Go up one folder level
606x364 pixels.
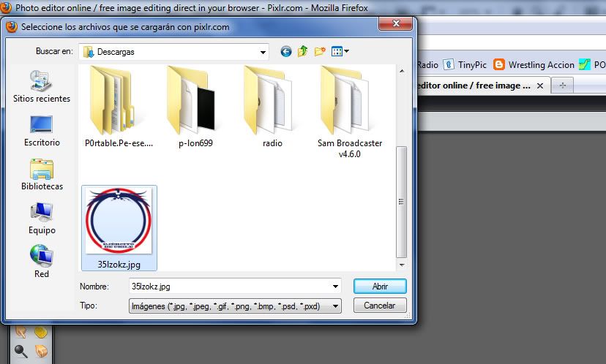[303, 52]
